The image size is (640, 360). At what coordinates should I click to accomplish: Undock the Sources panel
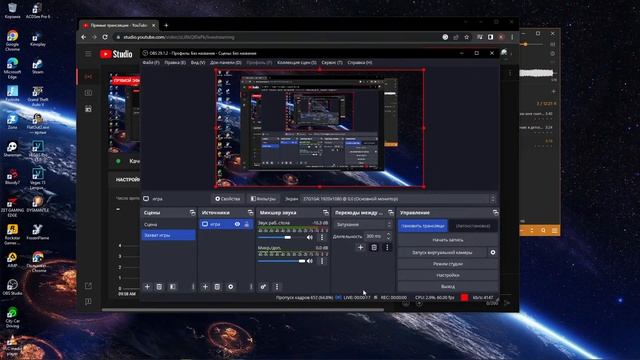pyautogui.click(x=250, y=213)
